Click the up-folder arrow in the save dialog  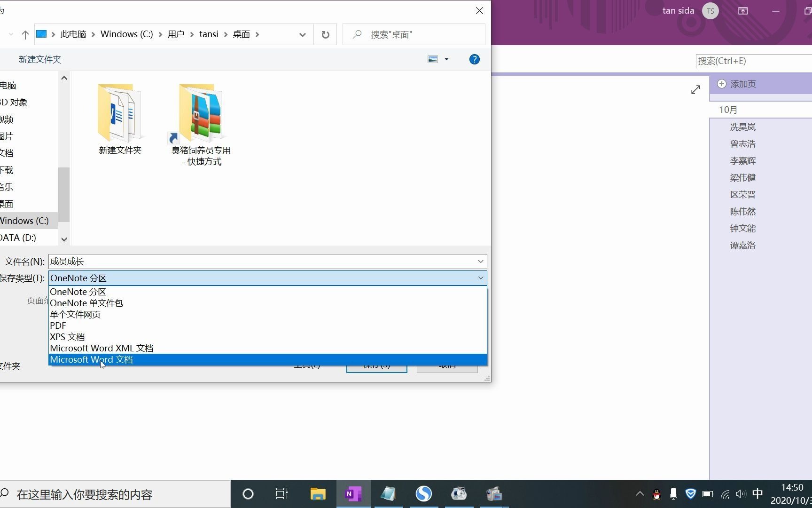25,34
